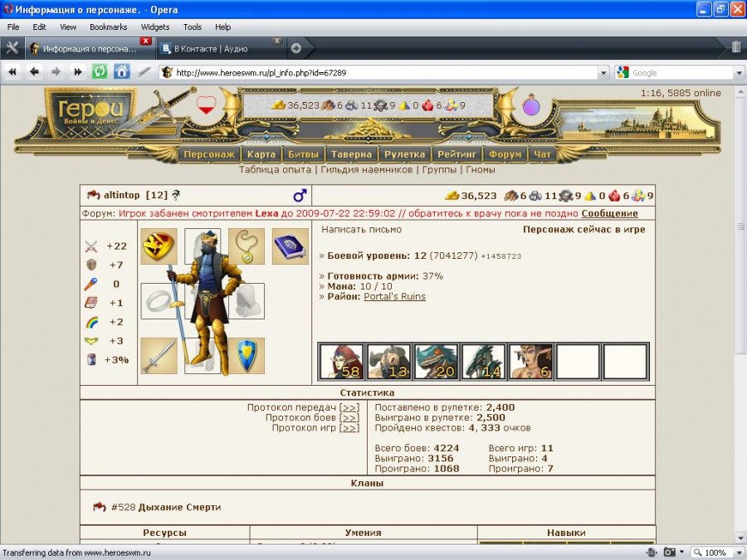Click the Таверна navigation button

click(x=351, y=154)
